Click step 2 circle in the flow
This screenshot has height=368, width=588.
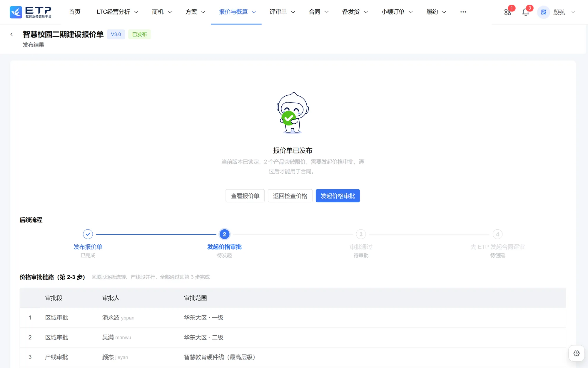(224, 234)
